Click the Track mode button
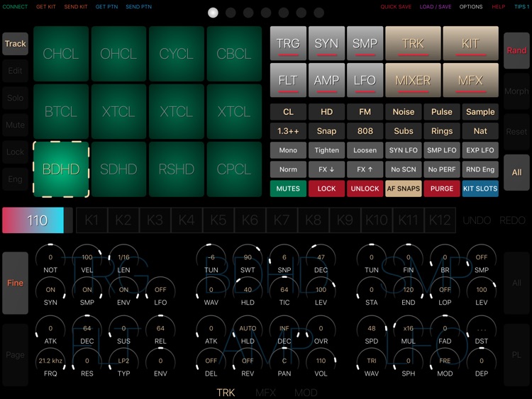This screenshot has height=399, width=532. tap(16, 44)
